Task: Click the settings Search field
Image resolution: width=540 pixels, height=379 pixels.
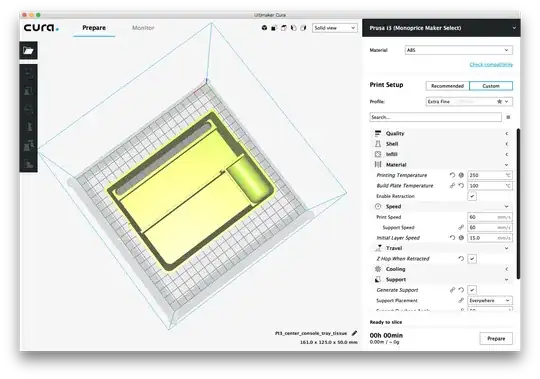Action: pyautogui.click(x=435, y=117)
